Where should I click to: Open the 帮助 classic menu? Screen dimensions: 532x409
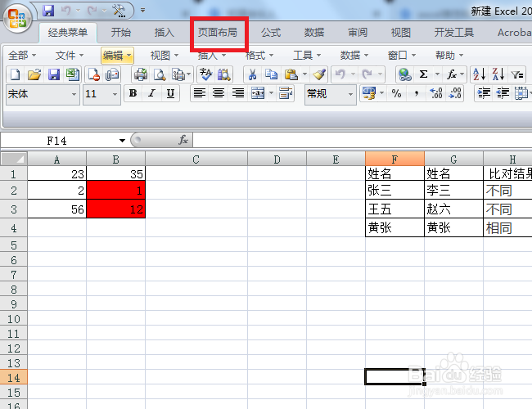pyautogui.click(x=449, y=56)
